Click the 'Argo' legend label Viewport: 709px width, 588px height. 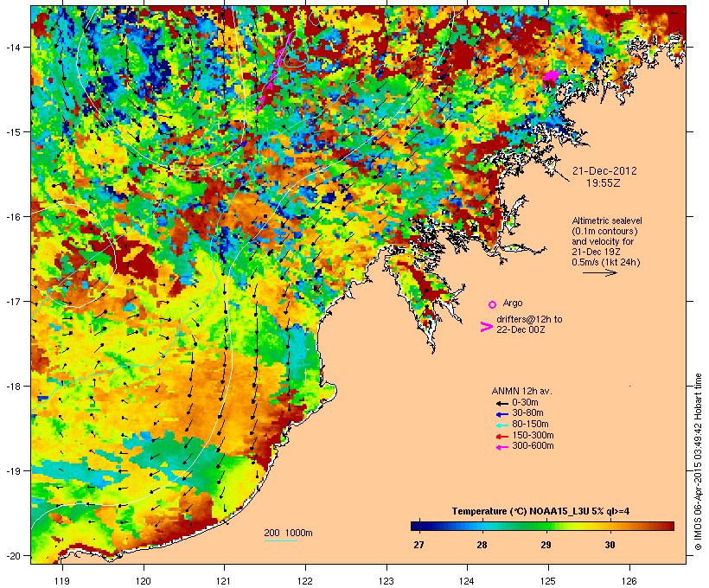tap(513, 303)
